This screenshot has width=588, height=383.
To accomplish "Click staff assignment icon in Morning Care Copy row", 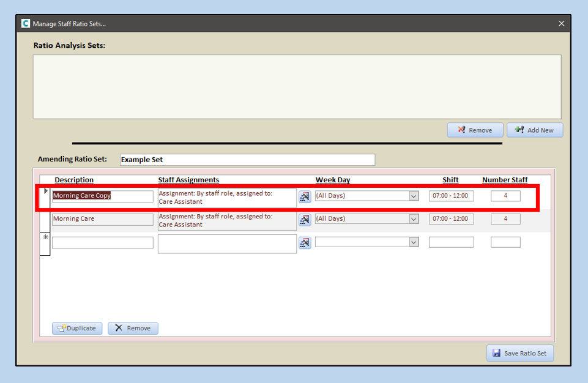I will tap(305, 196).
